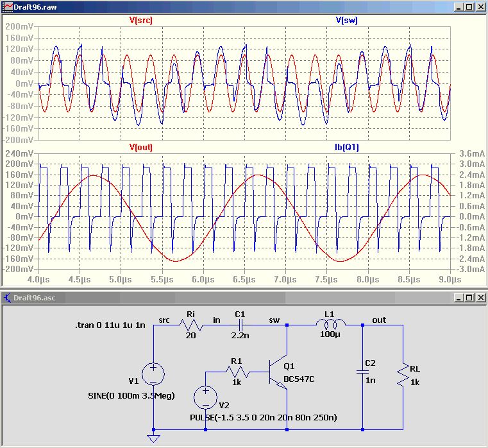Click the L1 inductor symbol
Viewport: 488px width, 448px height.
[x=330, y=324]
